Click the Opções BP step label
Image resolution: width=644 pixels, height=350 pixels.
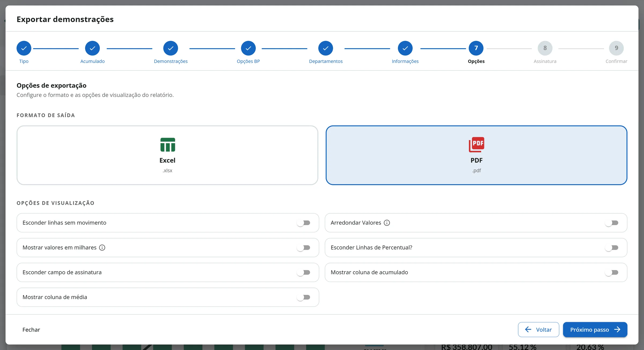click(248, 61)
